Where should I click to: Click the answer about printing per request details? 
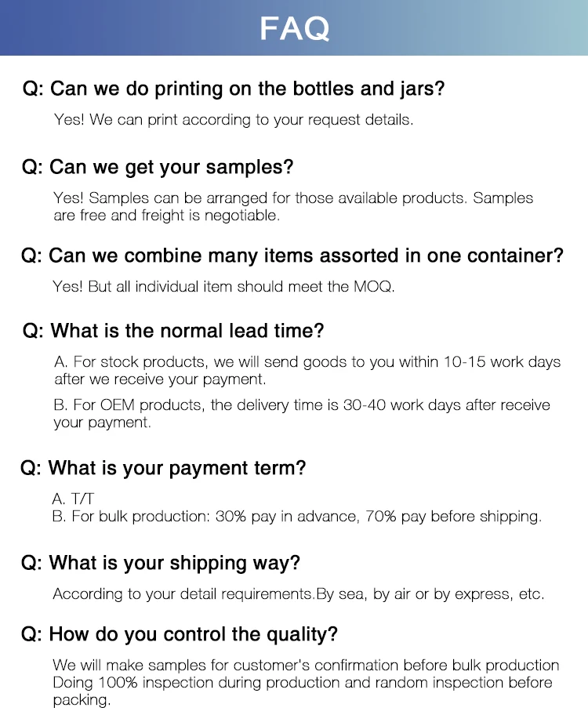233,121
